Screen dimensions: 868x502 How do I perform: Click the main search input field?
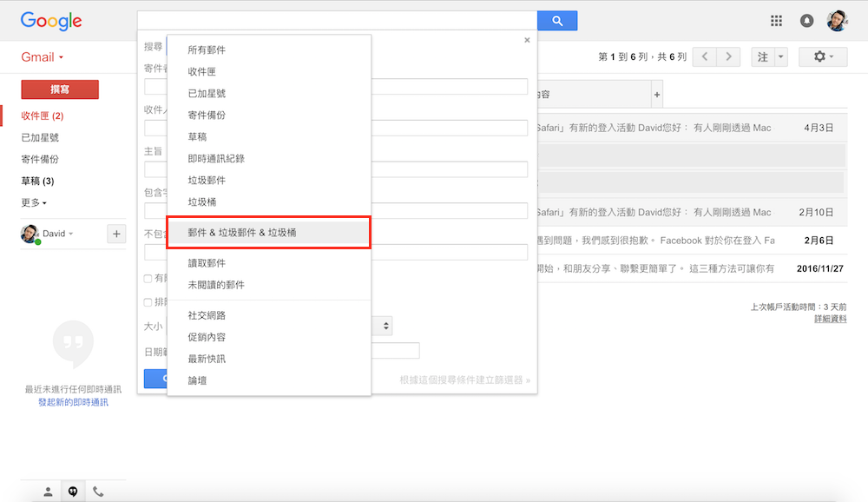click(x=337, y=21)
